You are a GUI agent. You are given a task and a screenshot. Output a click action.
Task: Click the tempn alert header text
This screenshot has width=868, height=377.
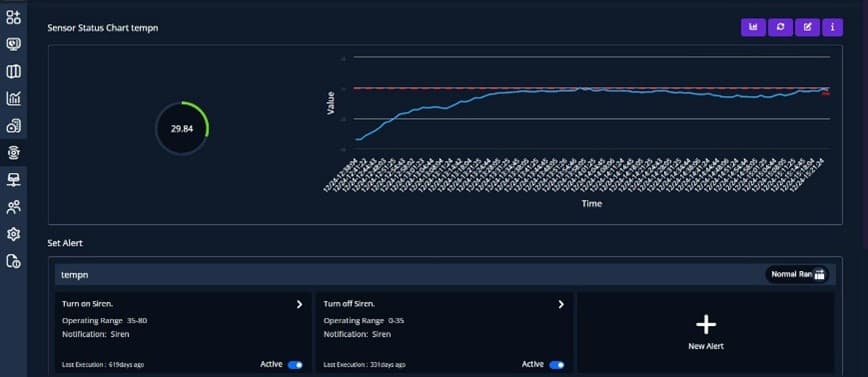tap(74, 275)
